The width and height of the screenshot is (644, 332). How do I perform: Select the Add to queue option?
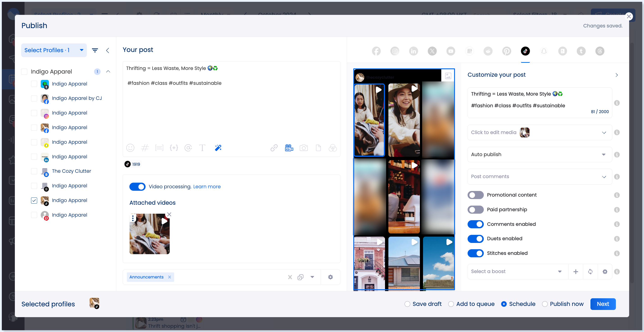click(x=451, y=304)
